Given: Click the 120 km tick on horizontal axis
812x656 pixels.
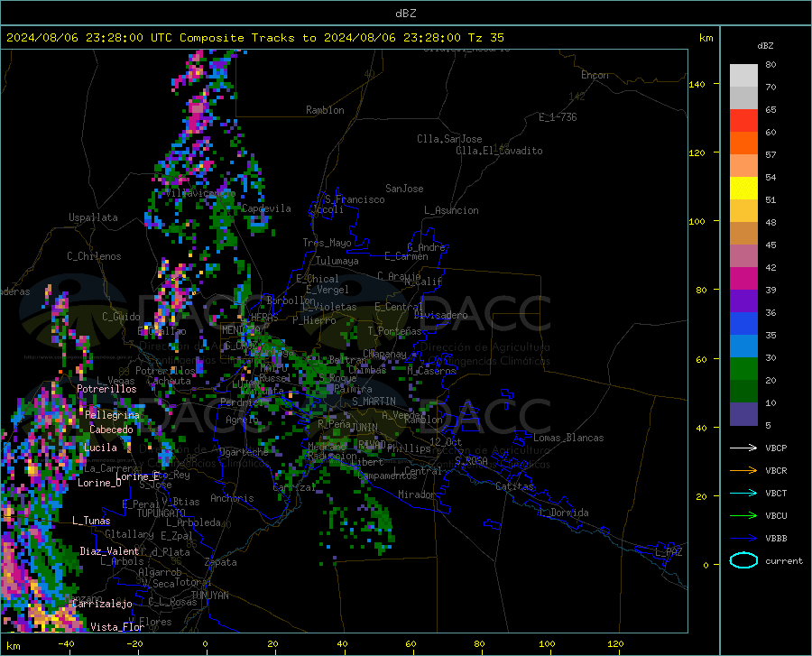Looking at the screenshot, I should pos(615,644).
